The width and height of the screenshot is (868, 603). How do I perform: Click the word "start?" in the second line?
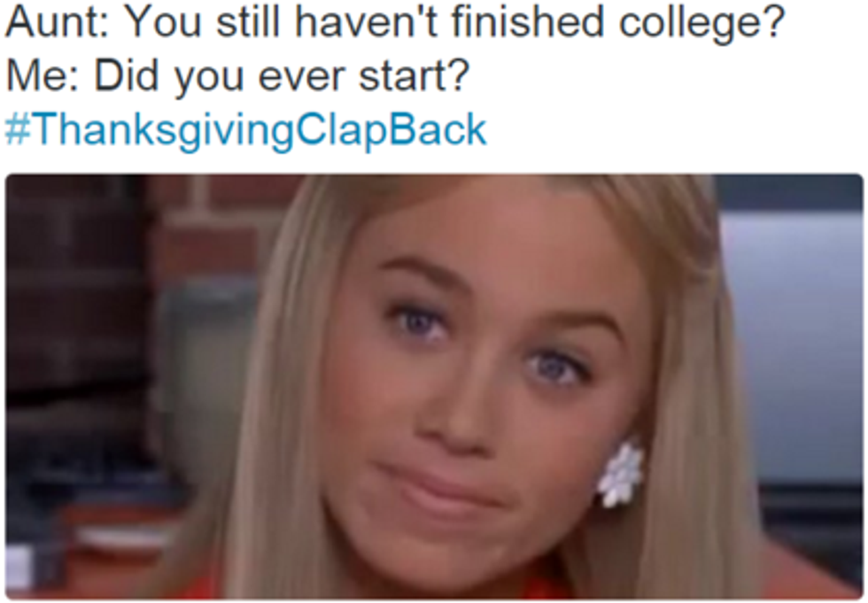coord(415,76)
